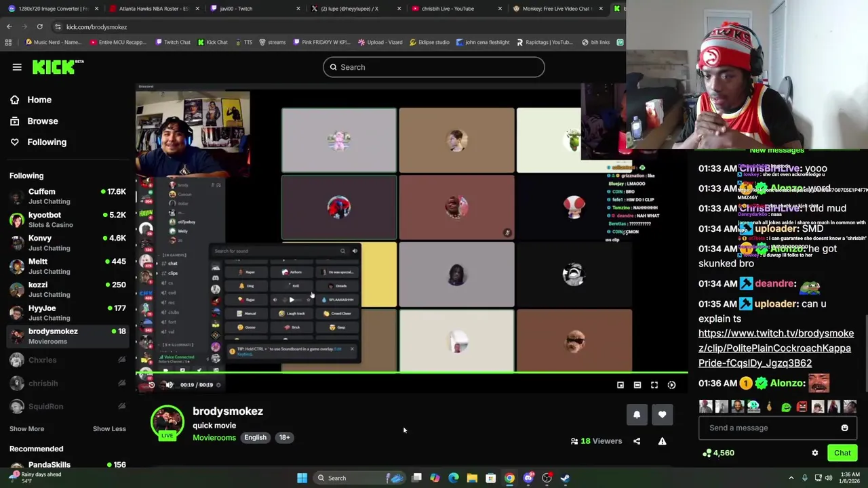Open the emoji picker in chat
Screen dimensions: 868x488
pos(844,428)
